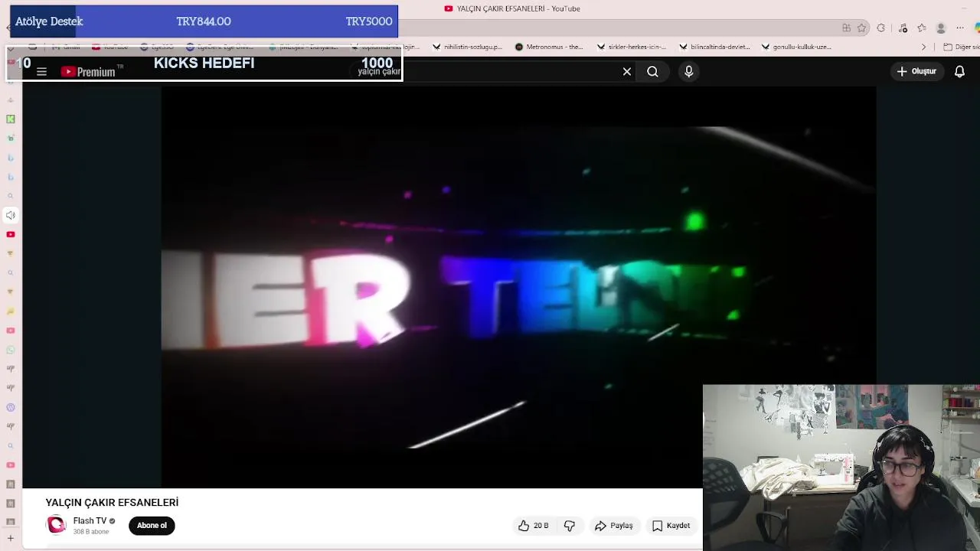Click the video player area
The height and width of the screenshot is (551, 980).
click(518, 286)
